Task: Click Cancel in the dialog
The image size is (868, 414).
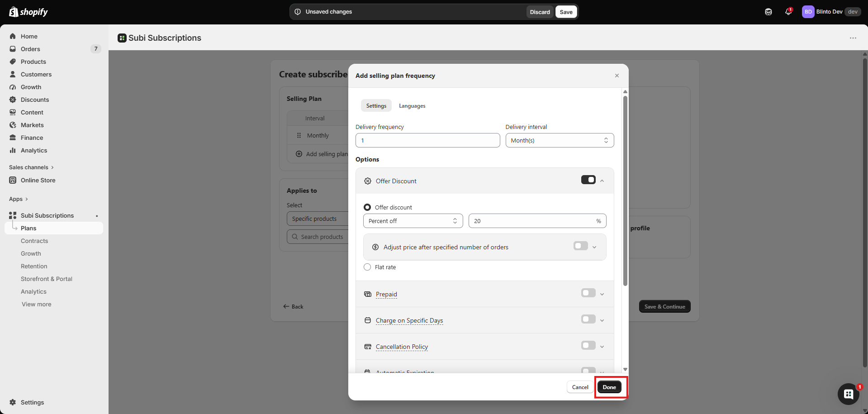Action: [x=580, y=387]
